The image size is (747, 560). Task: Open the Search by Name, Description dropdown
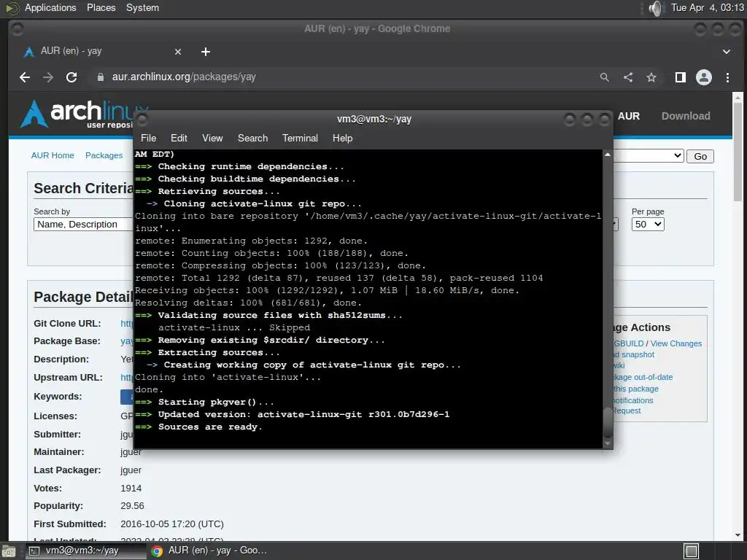83,225
